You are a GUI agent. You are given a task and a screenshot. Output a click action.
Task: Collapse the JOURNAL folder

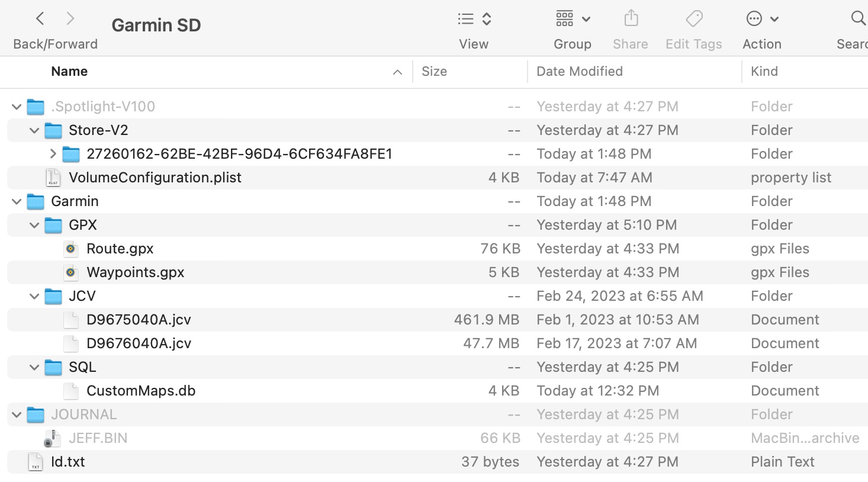coord(17,415)
